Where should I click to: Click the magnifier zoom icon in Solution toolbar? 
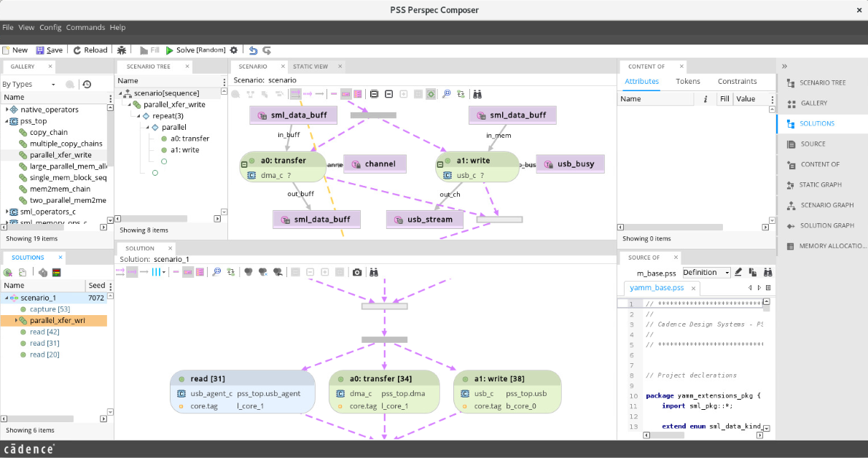coord(216,272)
